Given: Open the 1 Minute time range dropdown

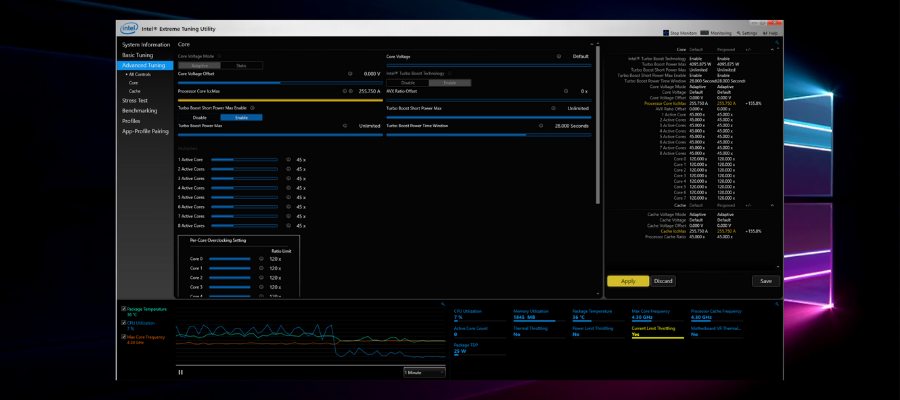Looking at the screenshot, I should (x=424, y=372).
